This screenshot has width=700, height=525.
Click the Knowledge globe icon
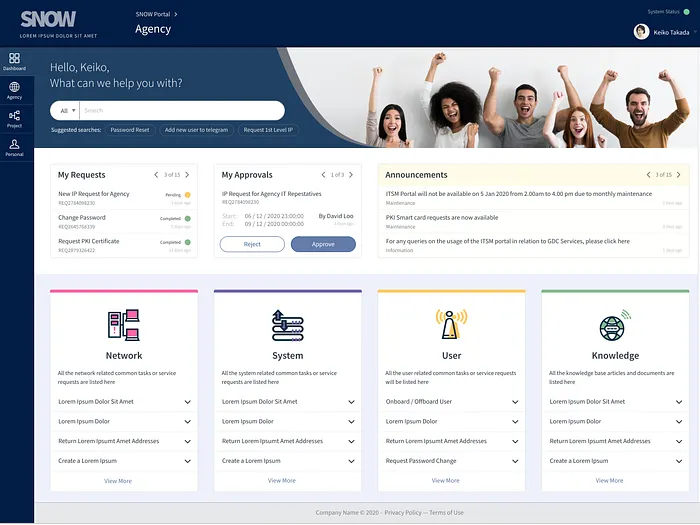[615, 325]
